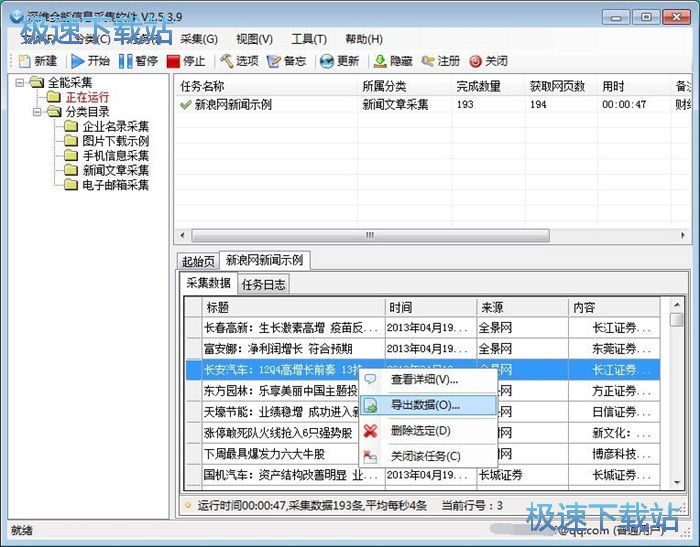Switch to the 任务日志 tab

pyautogui.click(x=263, y=284)
